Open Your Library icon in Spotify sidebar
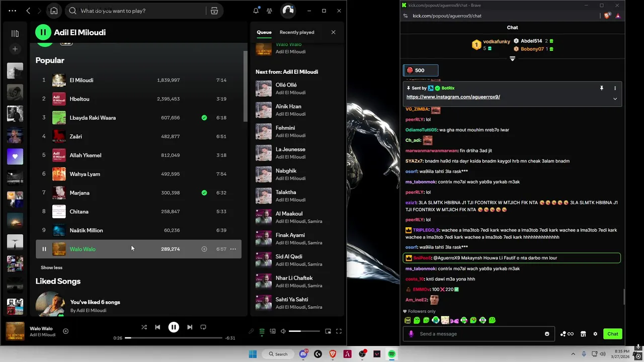The width and height of the screenshot is (644, 362). tap(15, 34)
